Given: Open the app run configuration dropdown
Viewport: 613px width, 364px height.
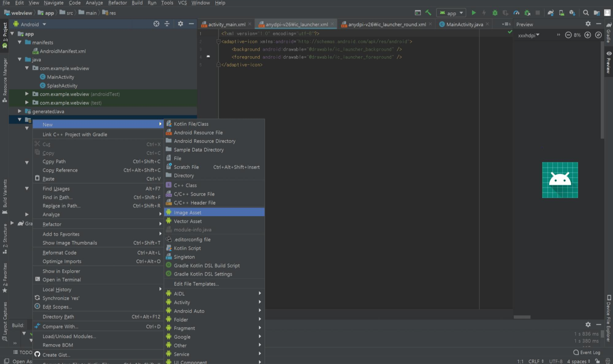Looking at the screenshot, I should click(451, 13).
